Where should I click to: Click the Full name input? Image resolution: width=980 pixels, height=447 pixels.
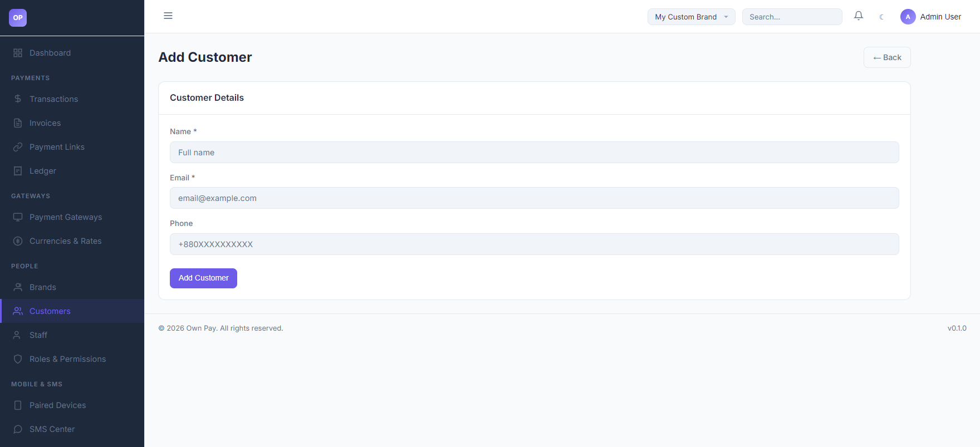[x=535, y=153]
